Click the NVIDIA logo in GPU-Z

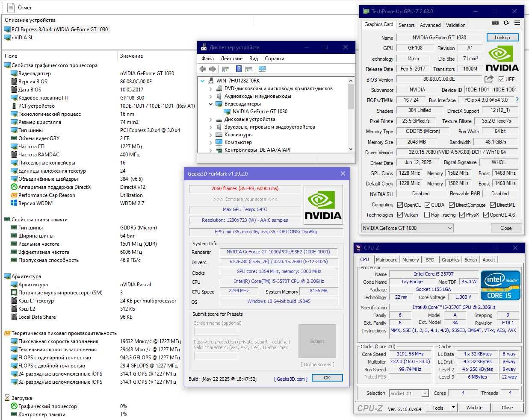point(502,59)
